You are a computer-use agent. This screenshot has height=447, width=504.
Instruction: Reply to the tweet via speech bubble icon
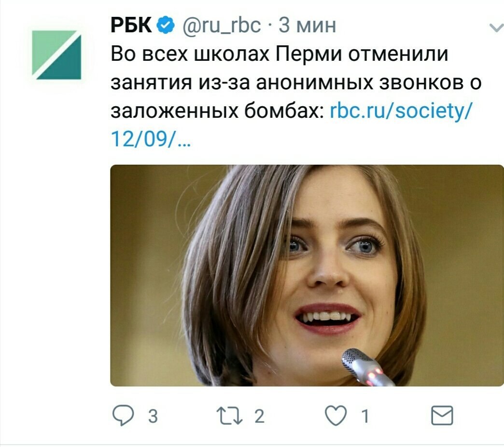pyautogui.click(x=123, y=416)
